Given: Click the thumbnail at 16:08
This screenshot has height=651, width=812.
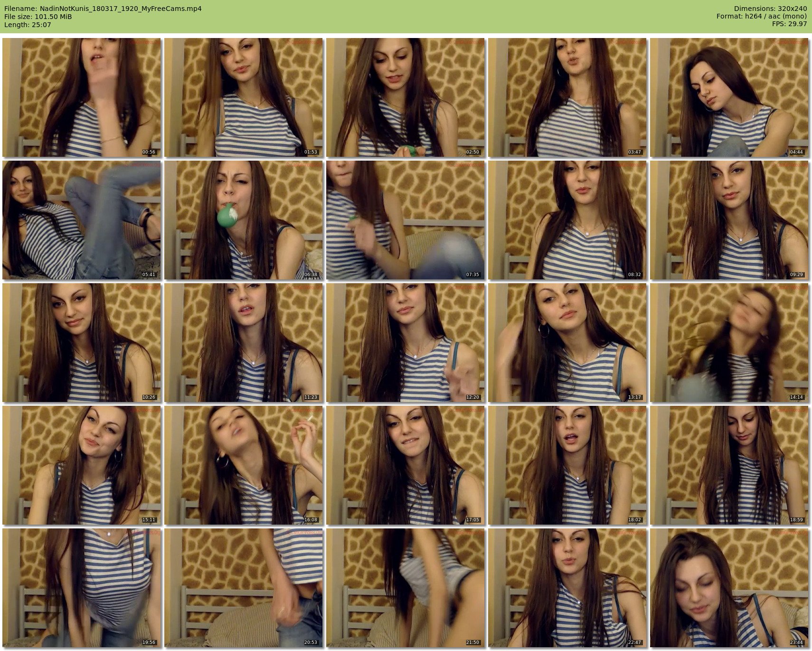Looking at the screenshot, I should pos(244,465).
